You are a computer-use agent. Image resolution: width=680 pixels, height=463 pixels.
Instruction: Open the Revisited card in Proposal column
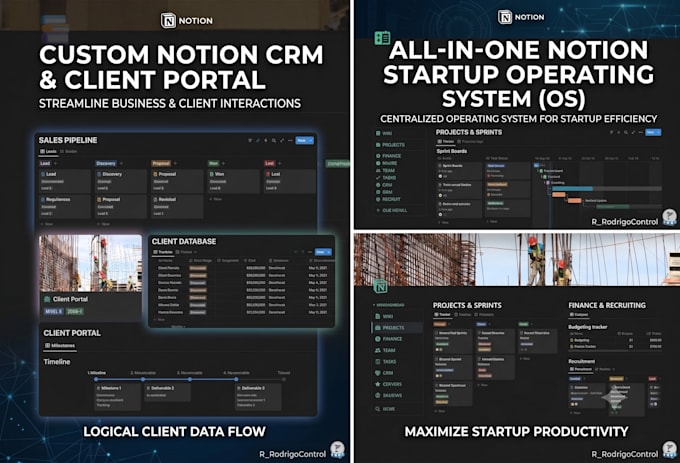point(177,207)
